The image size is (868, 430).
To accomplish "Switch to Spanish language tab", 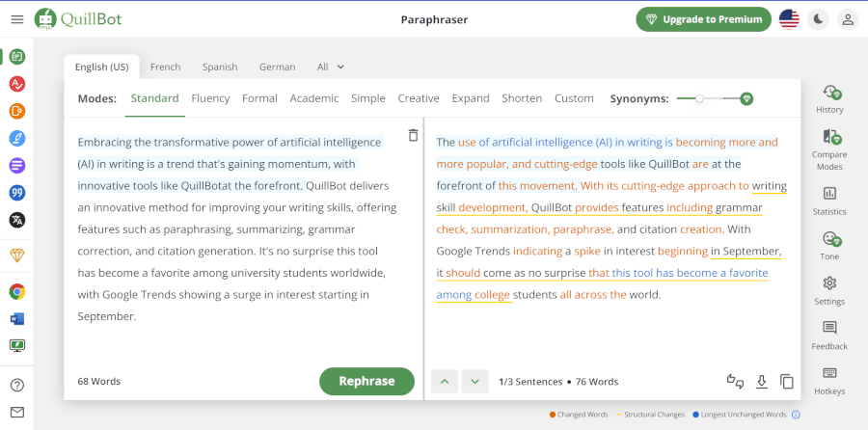I will (x=220, y=67).
